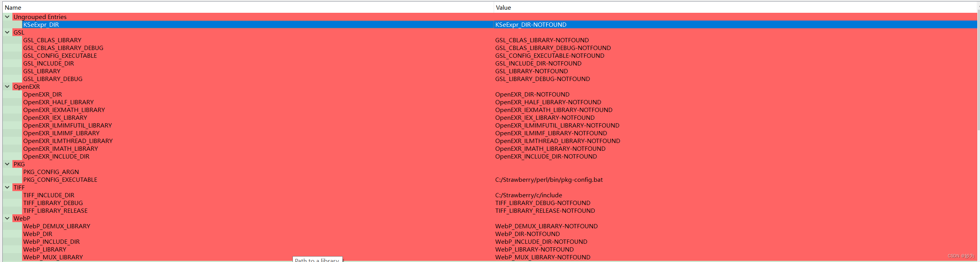Select the GSL_LIBRARY_DEBUG entry name
980x262 pixels.
53,79
